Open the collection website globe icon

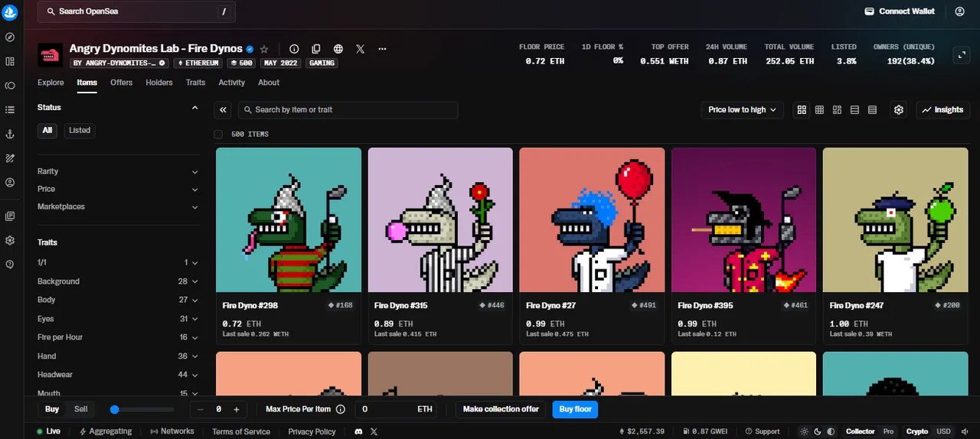click(x=338, y=49)
